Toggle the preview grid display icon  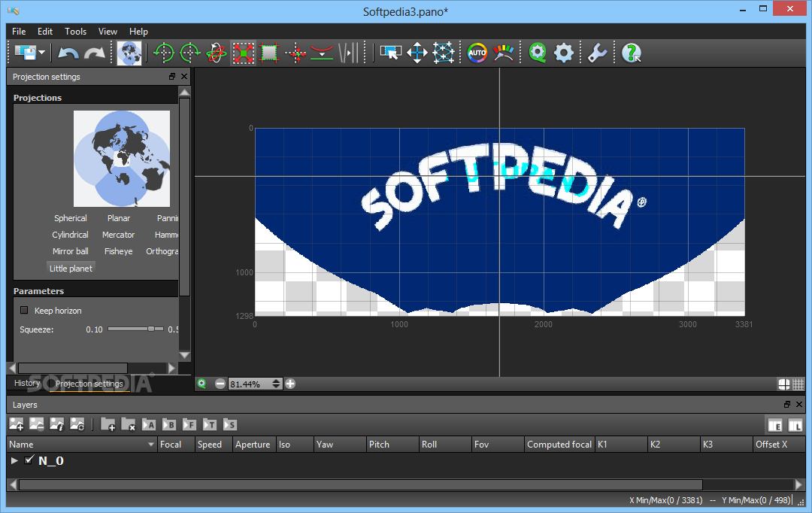coord(798,384)
